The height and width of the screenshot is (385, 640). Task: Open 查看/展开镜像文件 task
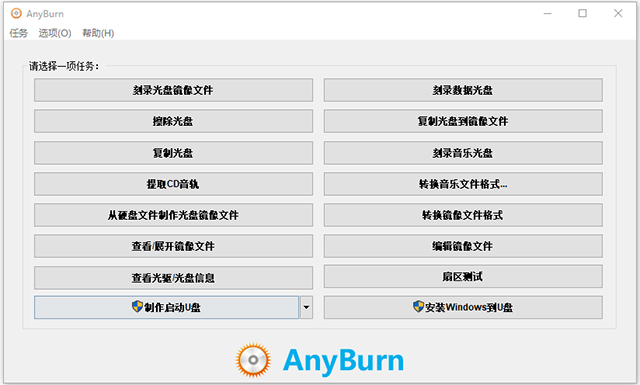[x=173, y=246]
